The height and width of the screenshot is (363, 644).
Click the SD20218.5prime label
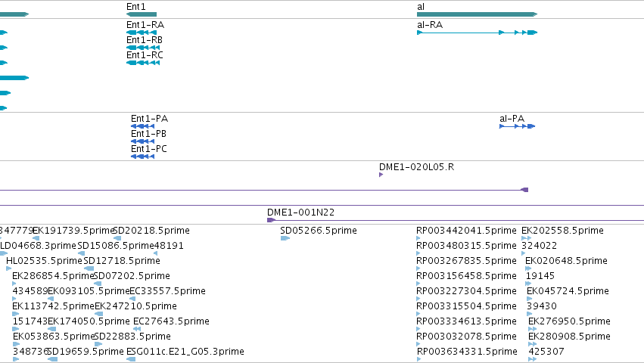pos(151,231)
